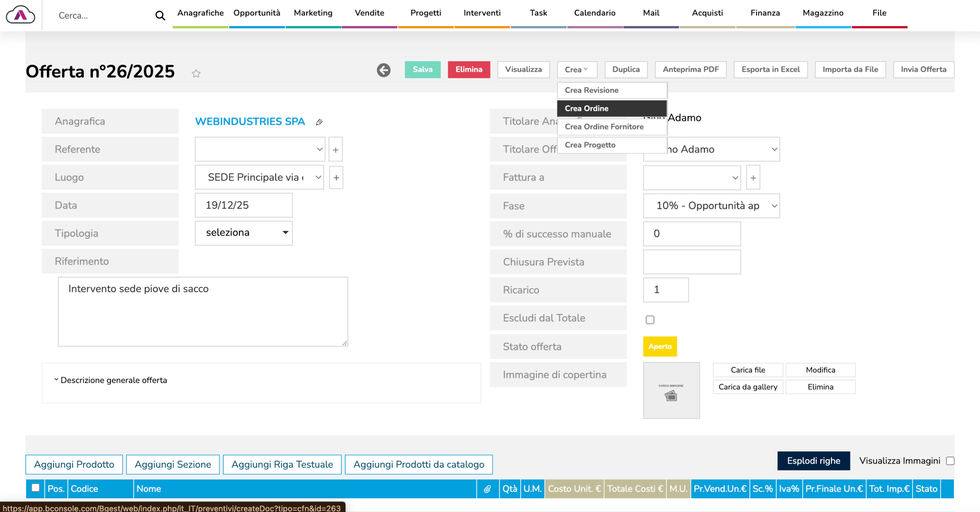Open the Tipologia dropdown
The height and width of the screenshot is (512, 980).
pos(243,233)
